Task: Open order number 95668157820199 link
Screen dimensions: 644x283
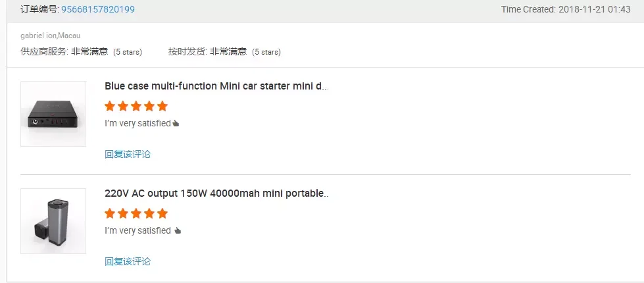Action: pos(98,9)
